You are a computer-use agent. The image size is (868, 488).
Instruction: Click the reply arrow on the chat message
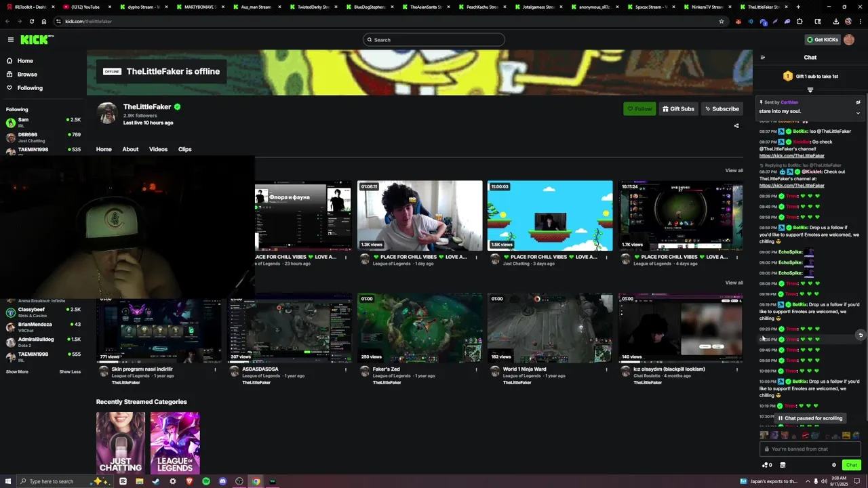click(860, 335)
